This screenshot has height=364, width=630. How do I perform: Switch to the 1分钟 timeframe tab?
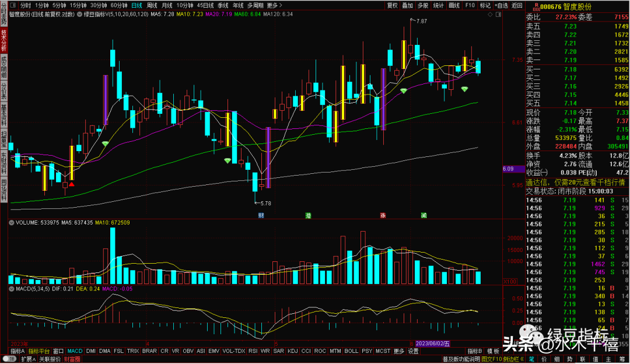pos(42,5)
